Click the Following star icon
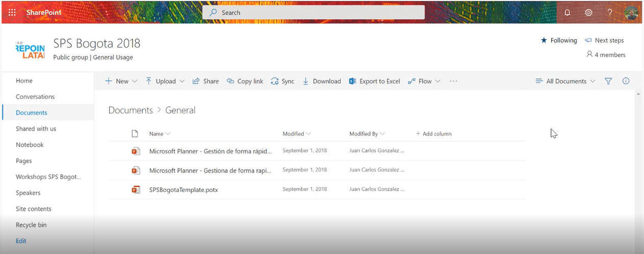This screenshot has width=644, height=254. (544, 40)
